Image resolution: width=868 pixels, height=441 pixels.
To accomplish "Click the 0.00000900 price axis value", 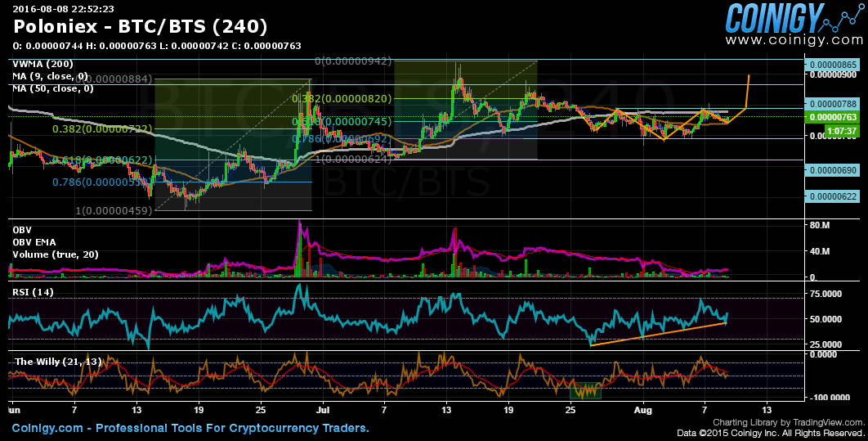I will [x=833, y=74].
